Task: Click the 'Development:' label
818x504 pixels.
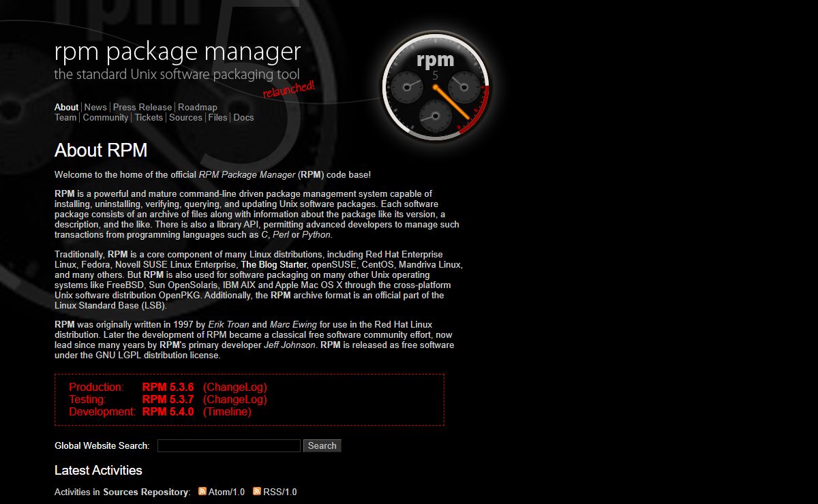Action: 102,411
